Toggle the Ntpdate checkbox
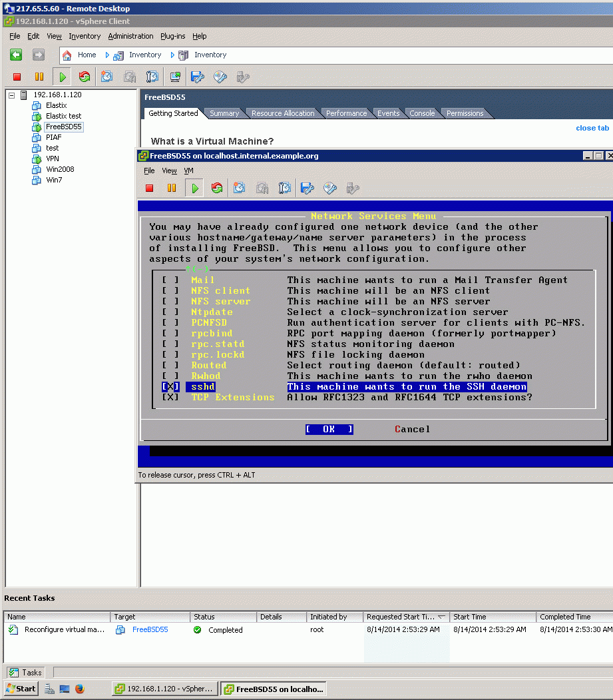Viewport: 613px width, 700px height. (x=170, y=312)
